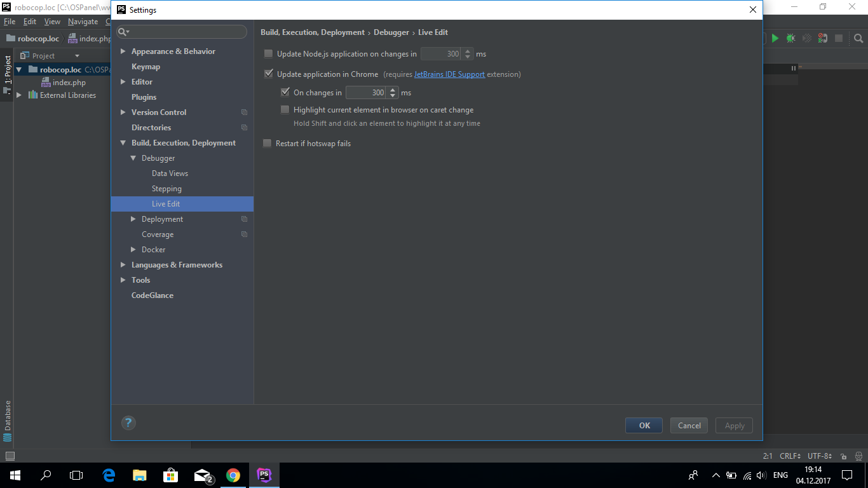Image resolution: width=868 pixels, height=488 pixels.
Task: Enable Update Node.js application on changes
Action: [268, 54]
